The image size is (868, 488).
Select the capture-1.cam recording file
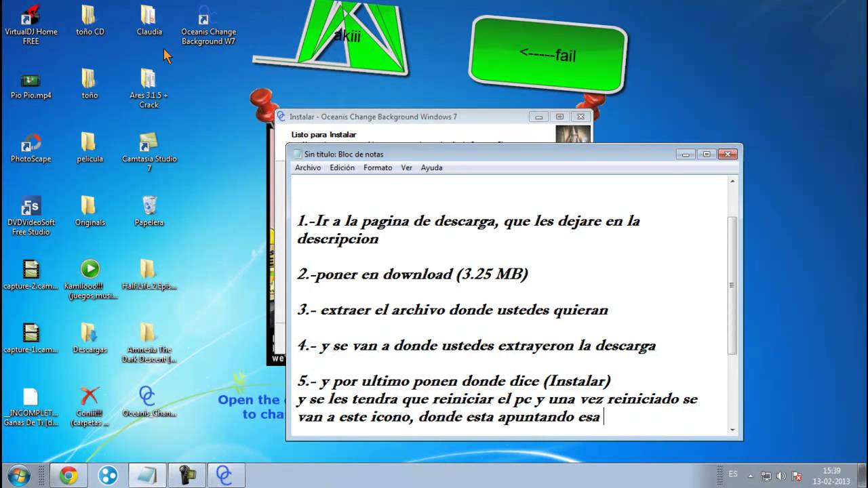[x=31, y=338]
